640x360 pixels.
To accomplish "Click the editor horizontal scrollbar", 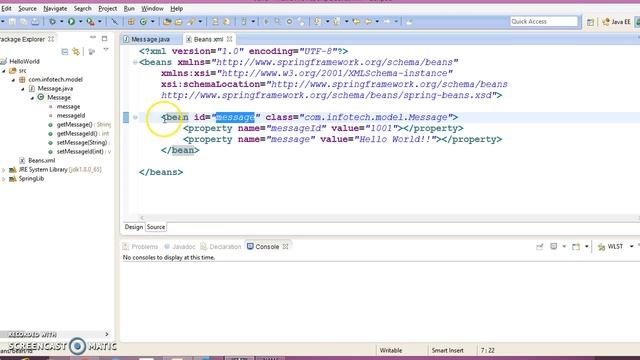I will point(388,218).
